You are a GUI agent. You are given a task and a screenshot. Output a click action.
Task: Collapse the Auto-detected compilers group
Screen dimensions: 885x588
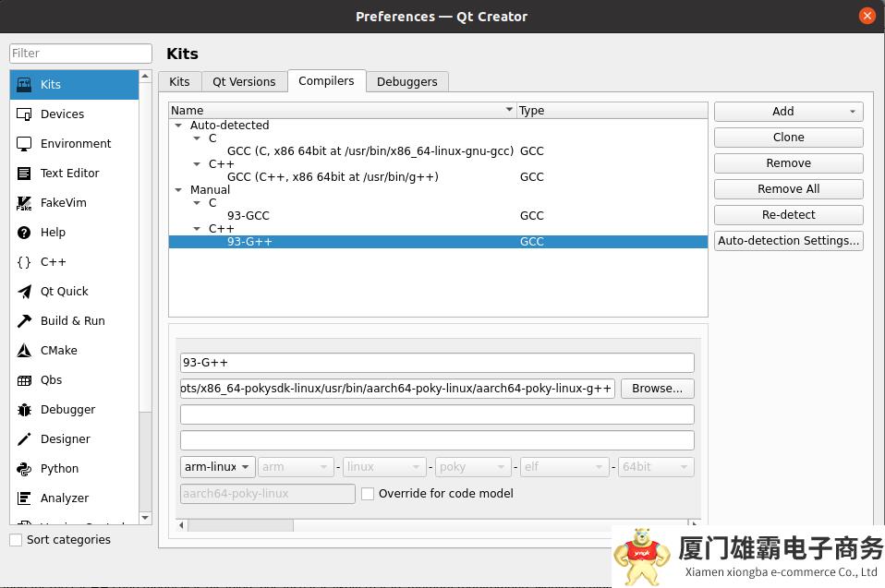[x=178, y=126]
